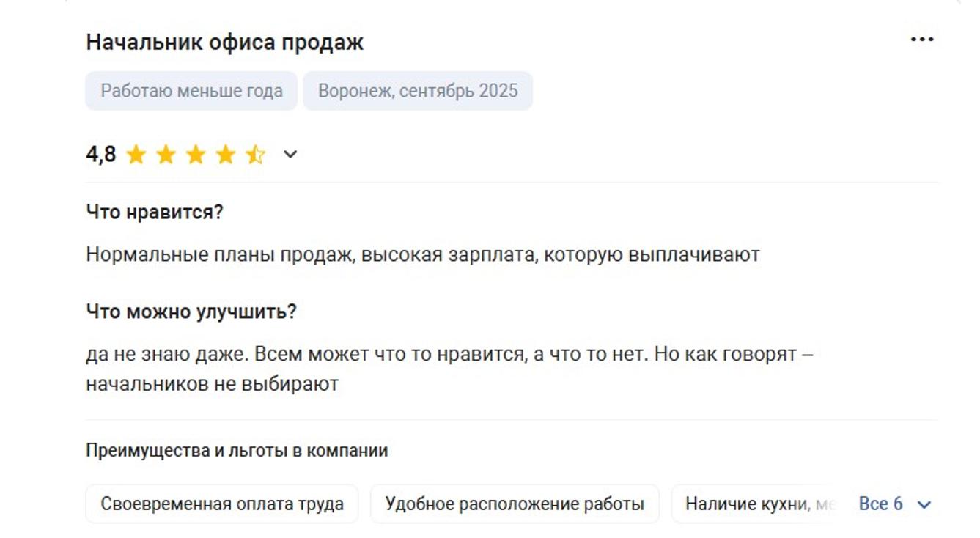
Task: Open the three-dot options menu
Action: coord(921,38)
